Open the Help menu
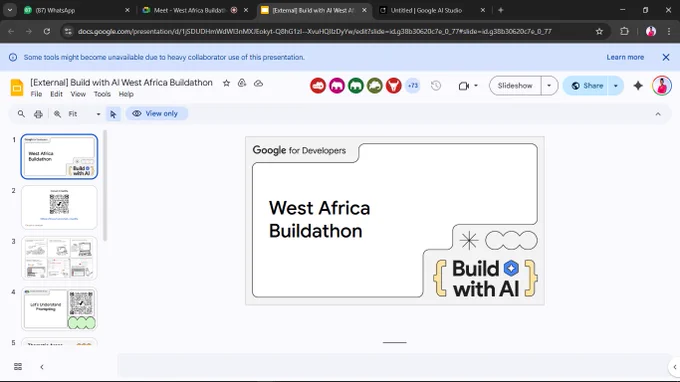 [126, 94]
